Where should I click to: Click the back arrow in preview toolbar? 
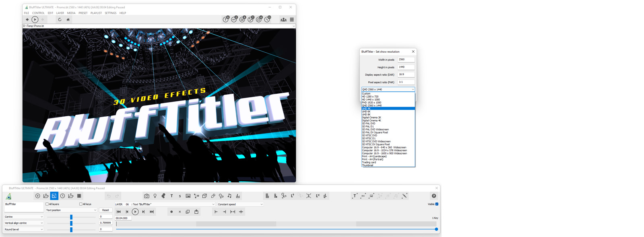tap(27, 19)
